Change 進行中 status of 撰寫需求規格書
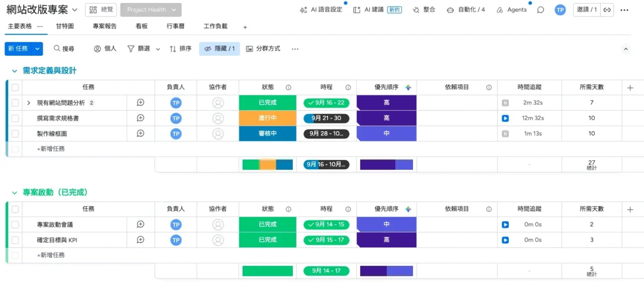This screenshot has height=283, width=644. coord(268,118)
